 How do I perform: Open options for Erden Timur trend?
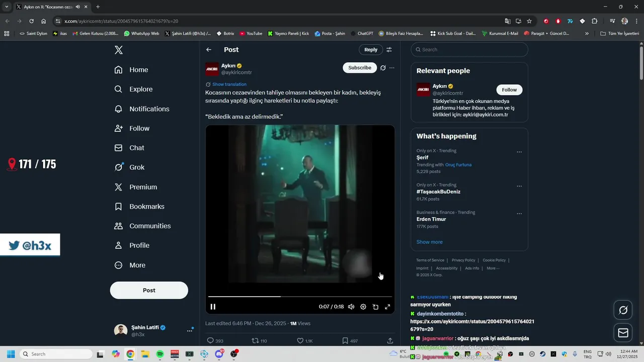point(519,214)
